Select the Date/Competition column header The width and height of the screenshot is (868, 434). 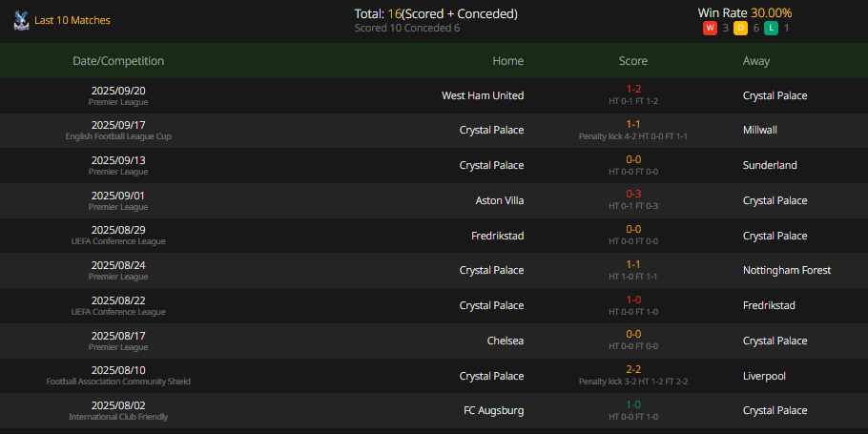click(118, 61)
